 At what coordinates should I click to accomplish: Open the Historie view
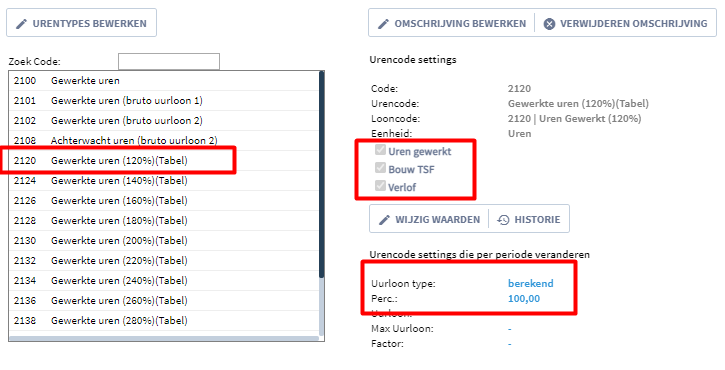(529, 219)
